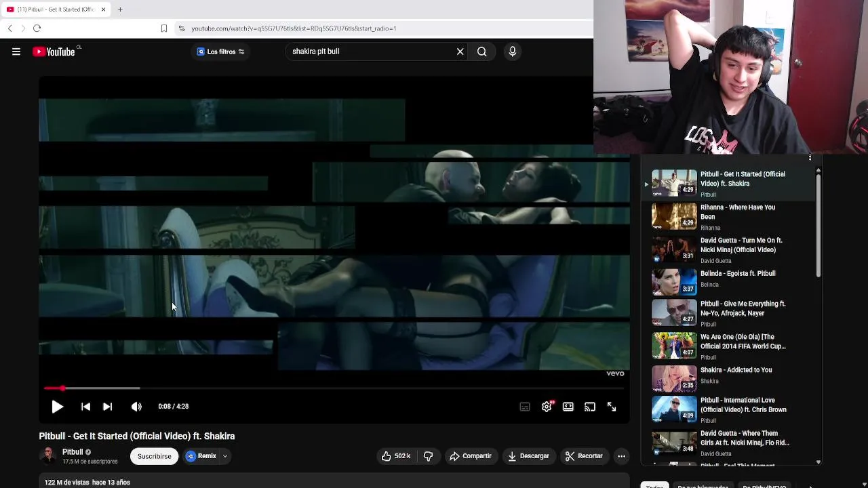This screenshot has height=488, width=868.
Task: Open the YouTube hamburger guide menu
Action: click(x=16, y=52)
